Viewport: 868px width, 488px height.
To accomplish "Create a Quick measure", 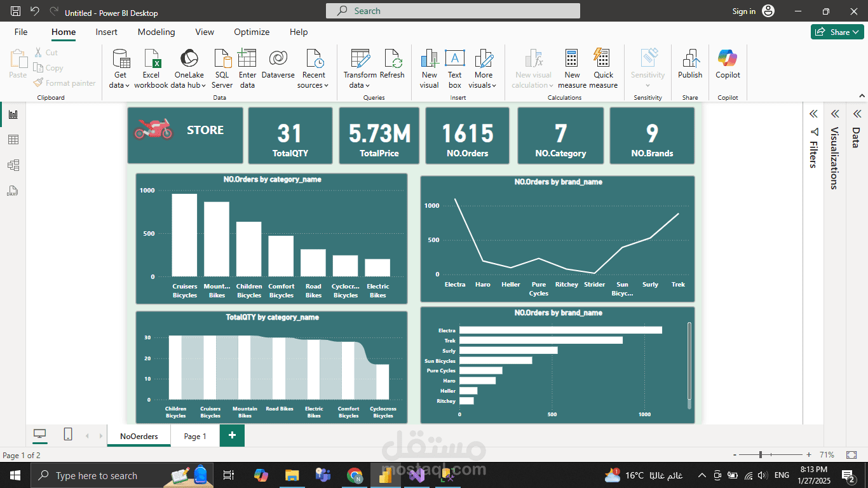I will click(x=603, y=69).
